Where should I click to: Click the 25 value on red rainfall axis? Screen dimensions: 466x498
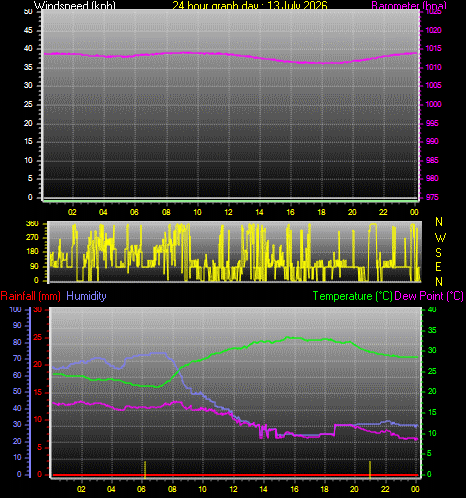pos(38,338)
